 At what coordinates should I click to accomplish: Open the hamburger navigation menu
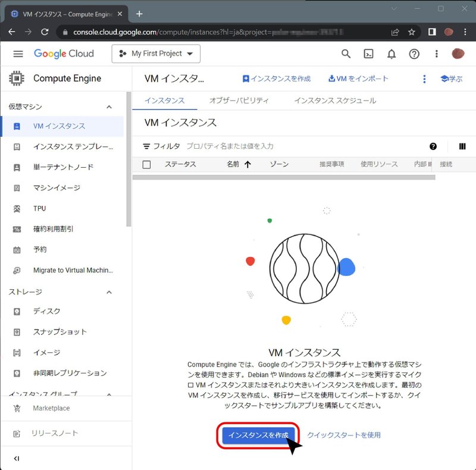pos(18,54)
